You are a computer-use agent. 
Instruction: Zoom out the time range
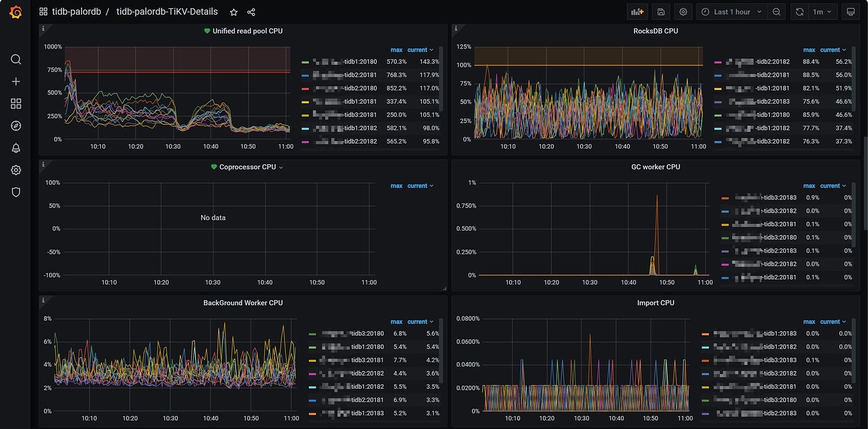click(x=777, y=12)
